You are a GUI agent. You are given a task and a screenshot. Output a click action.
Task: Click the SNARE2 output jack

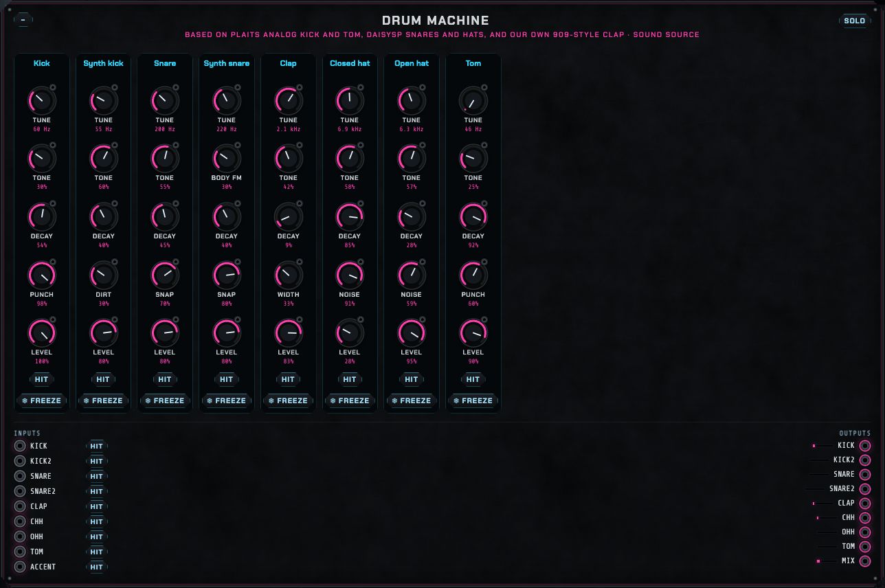(865, 489)
